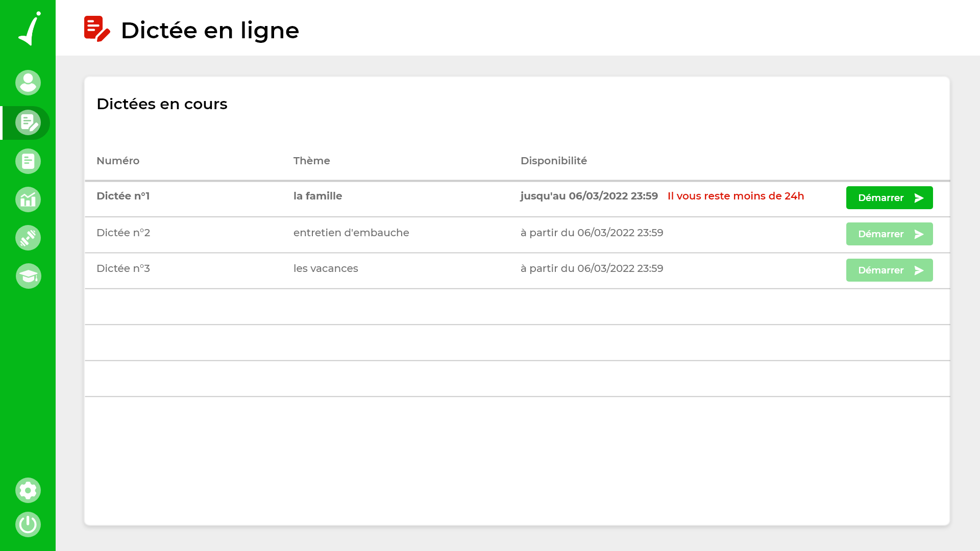Open the user profile icon in sidebar
This screenshot has width=980, height=551.
(x=28, y=83)
